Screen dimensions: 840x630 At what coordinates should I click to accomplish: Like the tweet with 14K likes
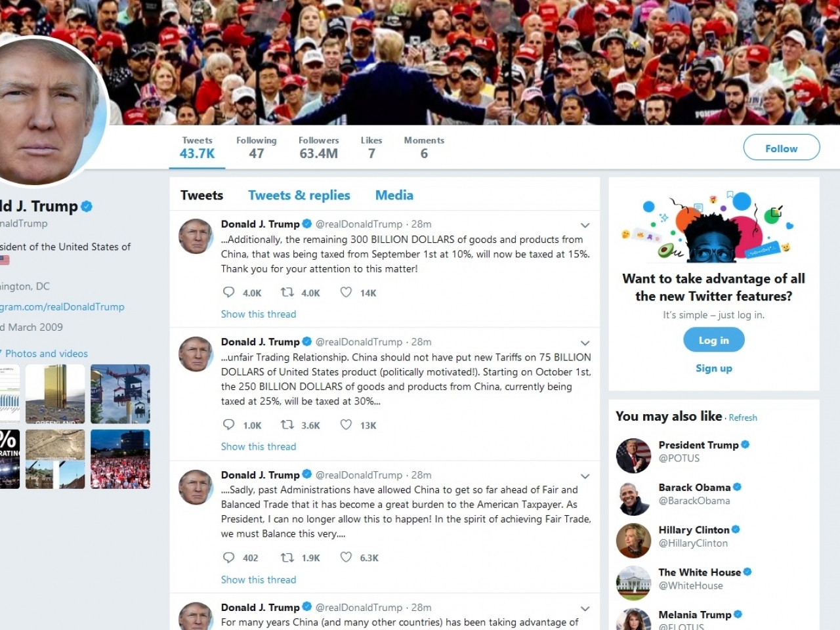(x=346, y=292)
